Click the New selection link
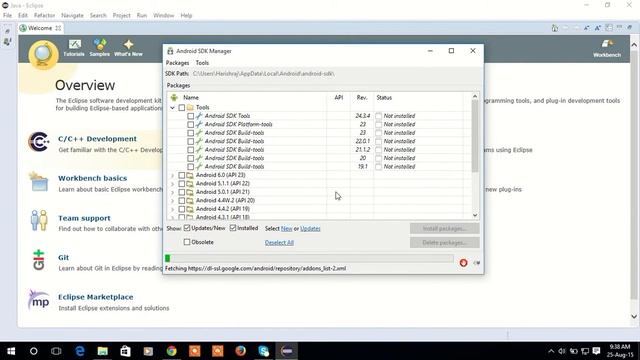The height and width of the screenshot is (360, 640). [287, 229]
